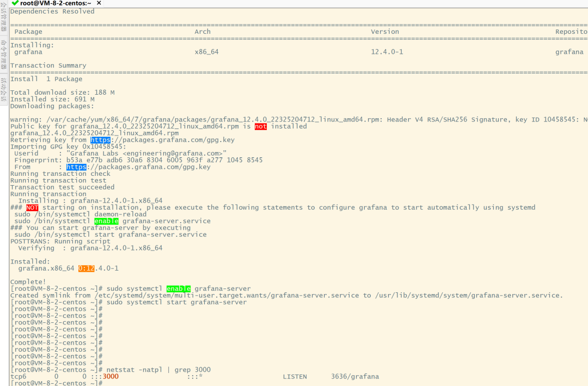
Task: Open the 会话管理器 side panel tab
Action: pos(4,17)
